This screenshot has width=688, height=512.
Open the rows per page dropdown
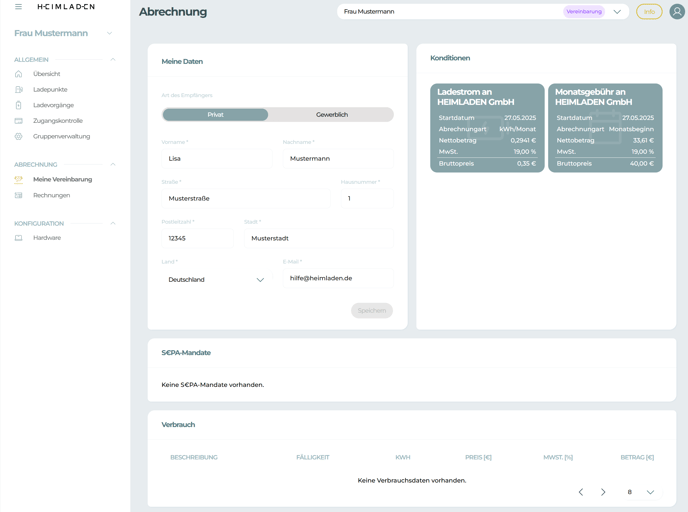pos(641,492)
